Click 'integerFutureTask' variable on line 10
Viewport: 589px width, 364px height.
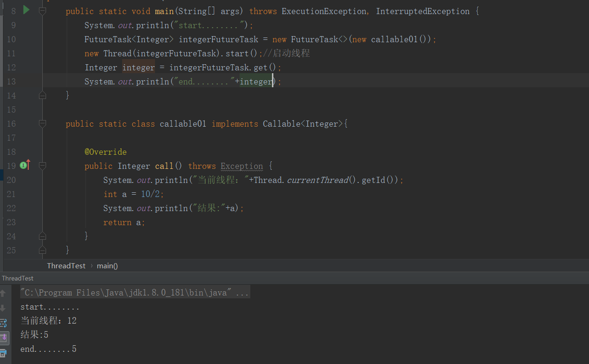[x=218, y=39]
